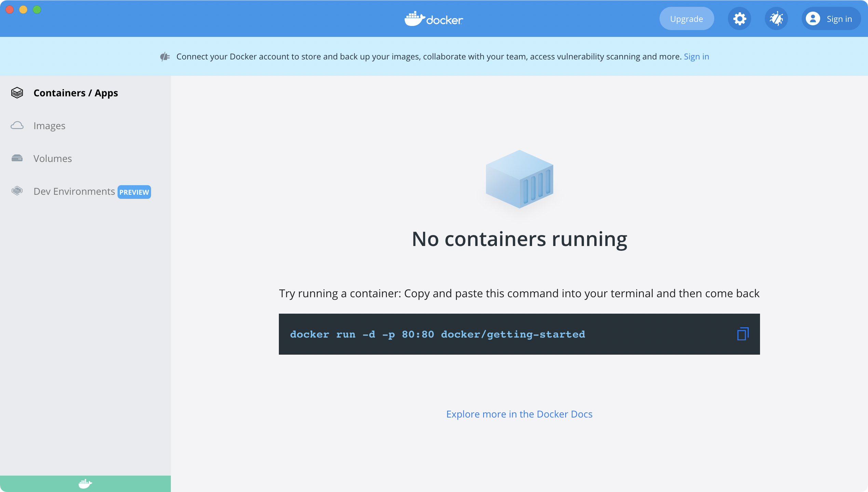
Task: Click the Volumes drive icon
Action: click(17, 158)
